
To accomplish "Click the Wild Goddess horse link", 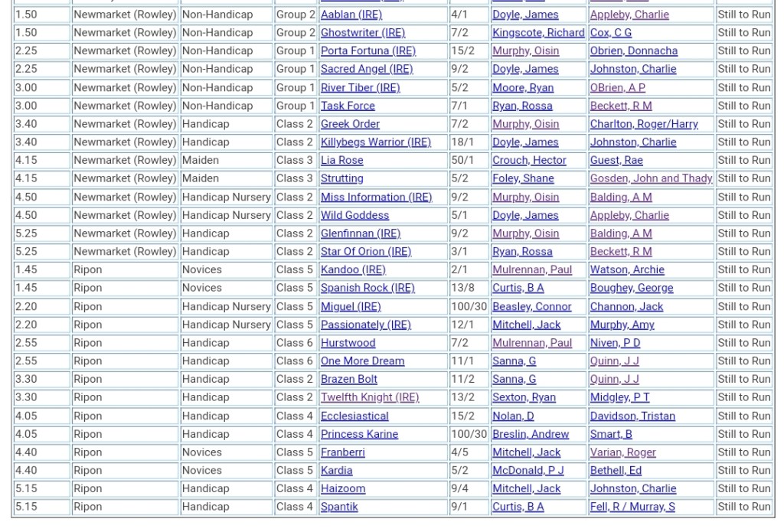I will pos(354,216).
